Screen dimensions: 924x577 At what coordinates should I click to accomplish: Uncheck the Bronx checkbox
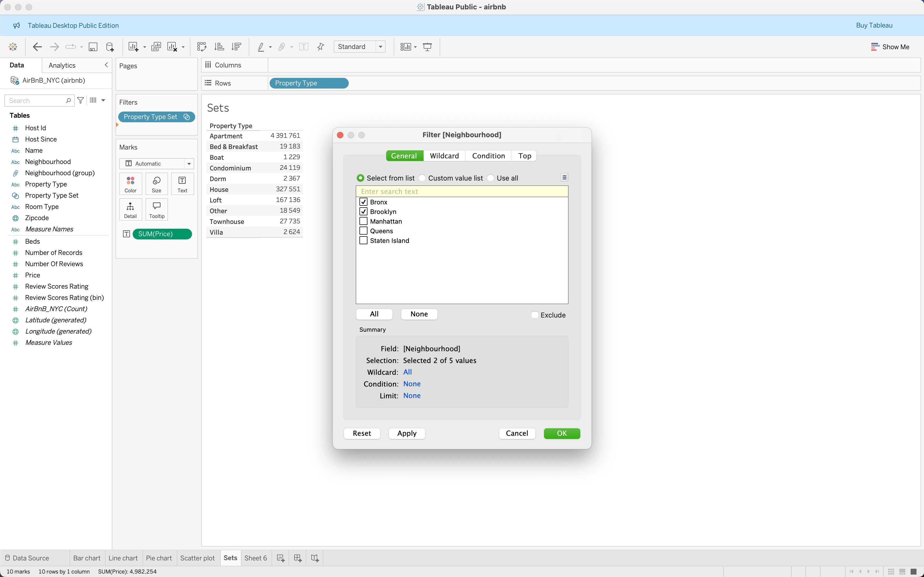pyautogui.click(x=363, y=202)
